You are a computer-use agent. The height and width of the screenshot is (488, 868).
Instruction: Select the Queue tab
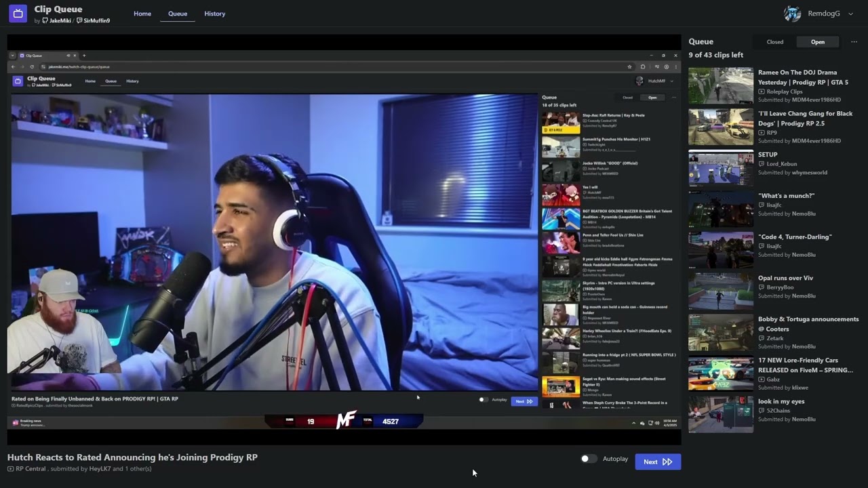[178, 14]
